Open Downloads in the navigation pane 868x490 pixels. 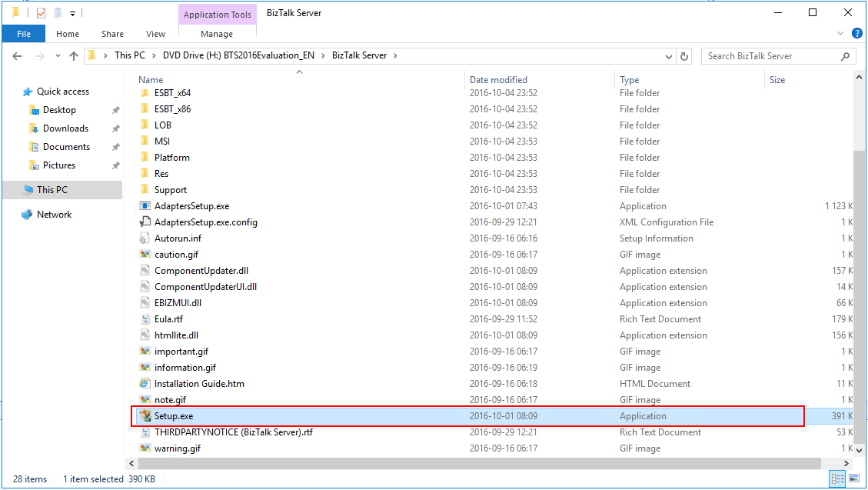tap(65, 128)
